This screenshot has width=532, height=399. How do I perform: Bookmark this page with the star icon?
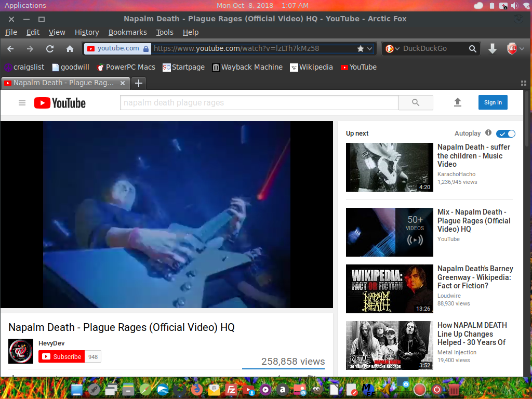click(361, 48)
